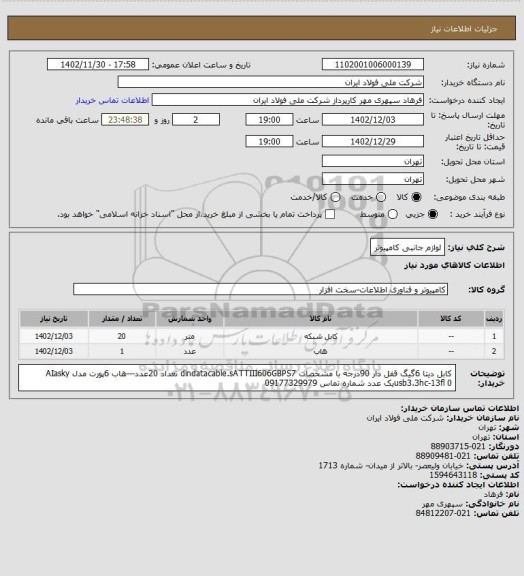Image resolution: width=524 pixels, height=576 pixels.
Task: Click the جزئیات اطلاعات نیاز header title
Action: click(464, 29)
